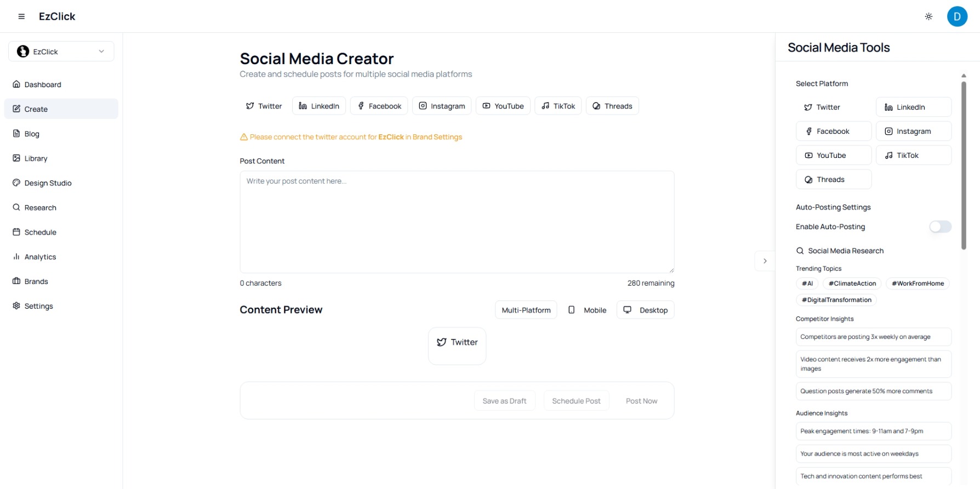Pick the YouTube icon in Select Platform panel
The image size is (980, 489).
pos(808,156)
